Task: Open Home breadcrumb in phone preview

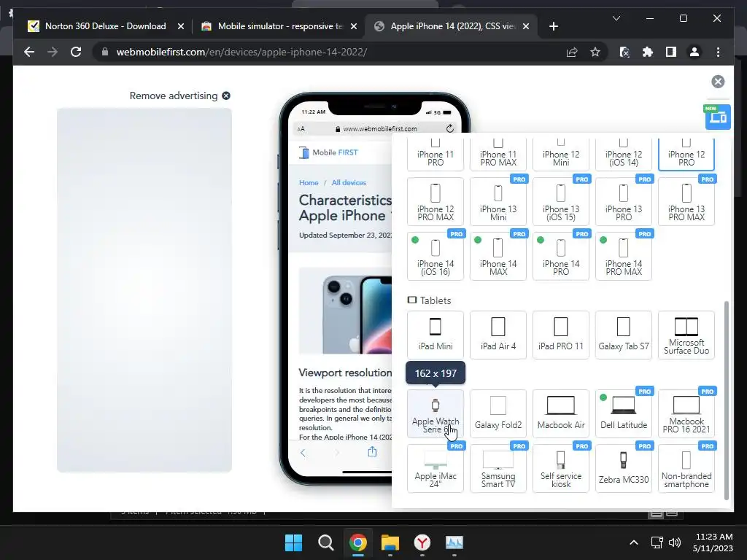Action: tap(309, 182)
